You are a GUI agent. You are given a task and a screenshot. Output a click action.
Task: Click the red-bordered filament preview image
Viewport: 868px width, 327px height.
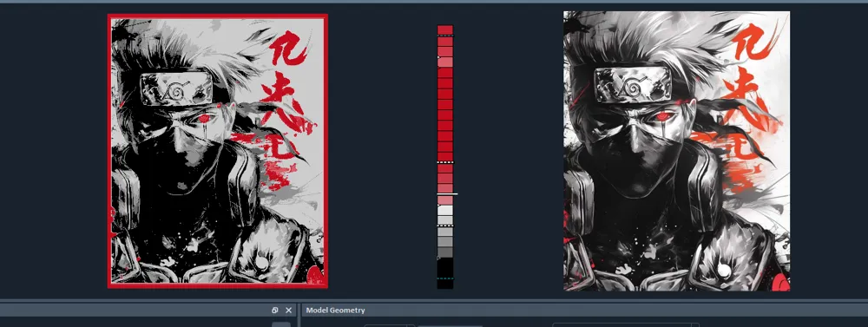coord(218,151)
